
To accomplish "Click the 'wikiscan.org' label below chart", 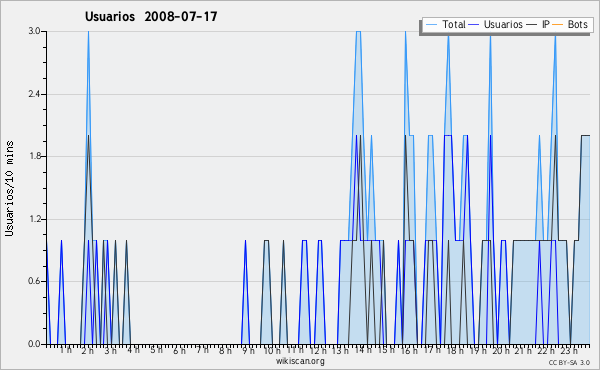I will 300,361.
